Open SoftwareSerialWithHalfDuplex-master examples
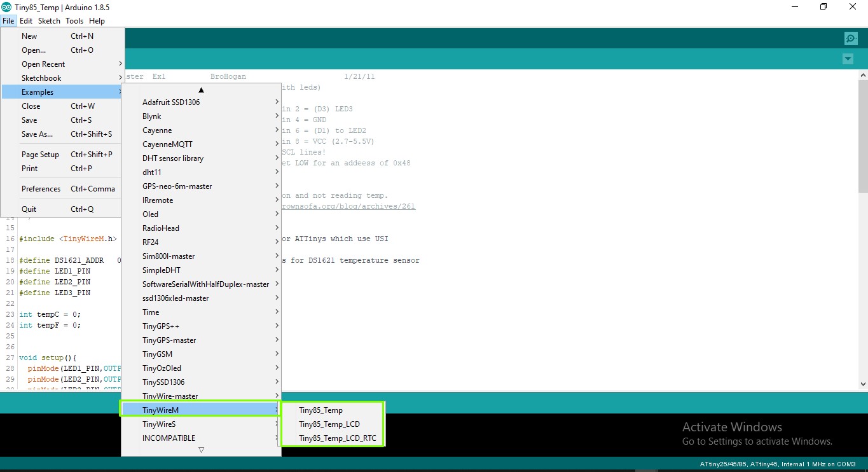 (201, 284)
